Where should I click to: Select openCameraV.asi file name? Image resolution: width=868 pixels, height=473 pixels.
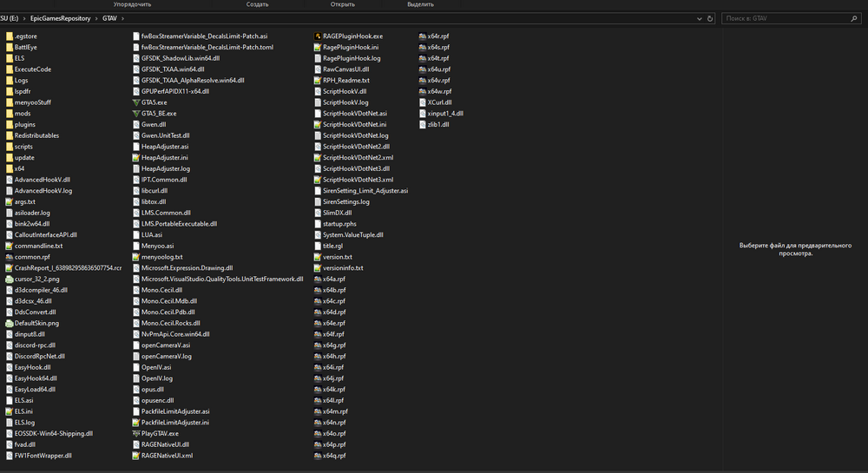click(x=166, y=345)
